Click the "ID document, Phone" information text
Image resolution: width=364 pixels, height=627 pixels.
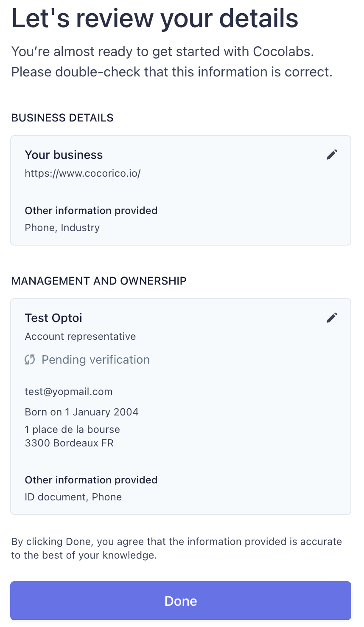(x=73, y=497)
